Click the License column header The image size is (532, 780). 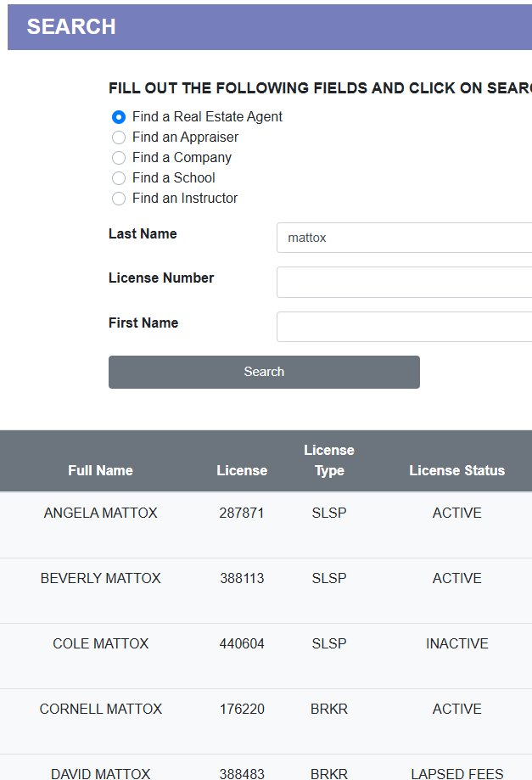click(242, 470)
